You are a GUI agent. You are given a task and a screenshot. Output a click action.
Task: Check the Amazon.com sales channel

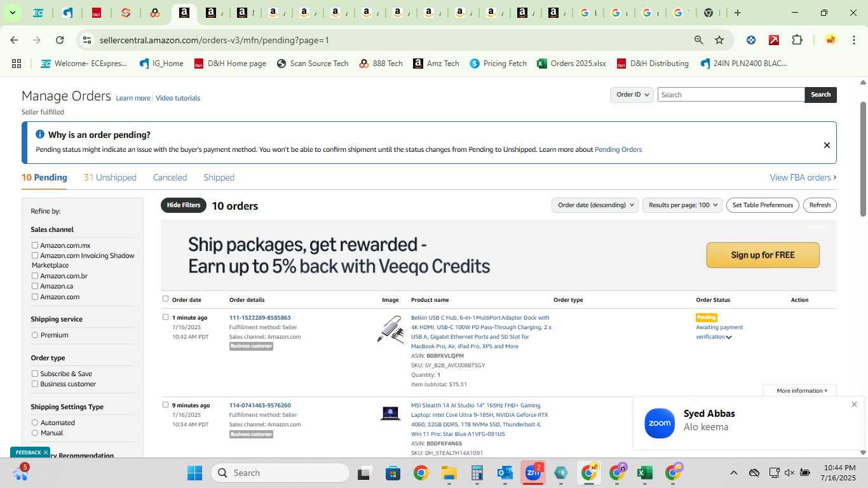tap(35, 297)
